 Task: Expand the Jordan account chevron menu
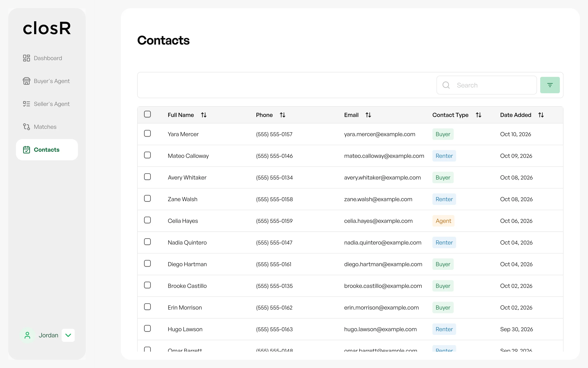(x=68, y=335)
